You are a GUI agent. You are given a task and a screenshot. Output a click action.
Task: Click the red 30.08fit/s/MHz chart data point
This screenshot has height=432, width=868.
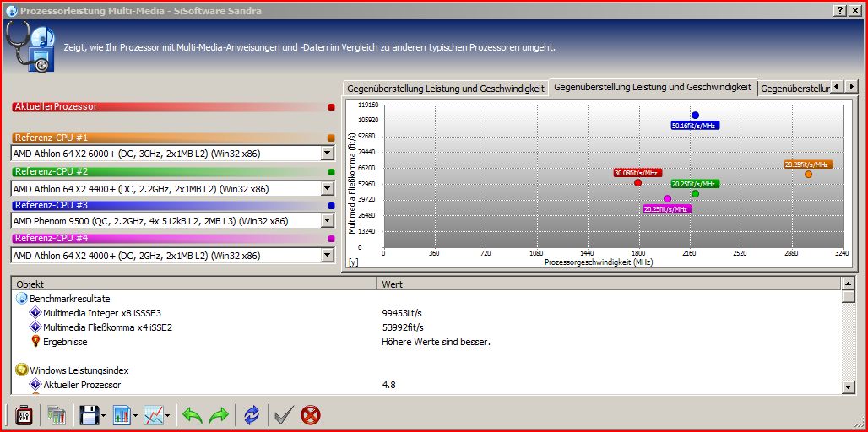637,182
